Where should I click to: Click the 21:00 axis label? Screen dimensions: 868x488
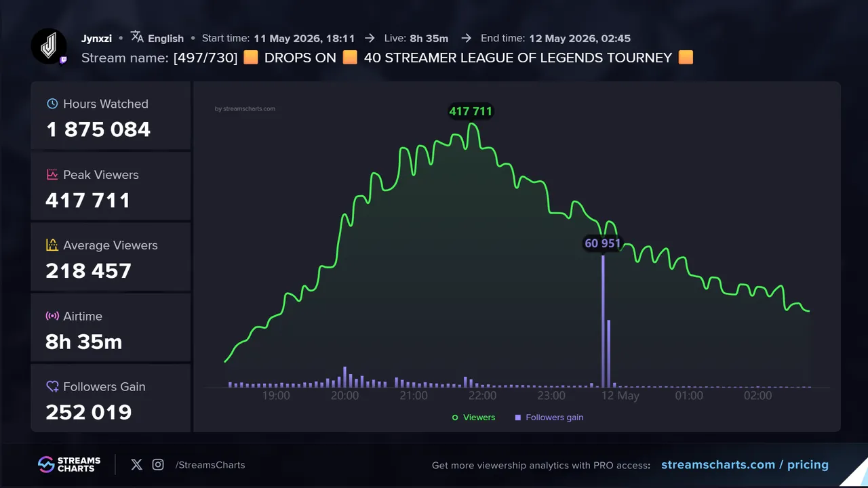click(414, 396)
